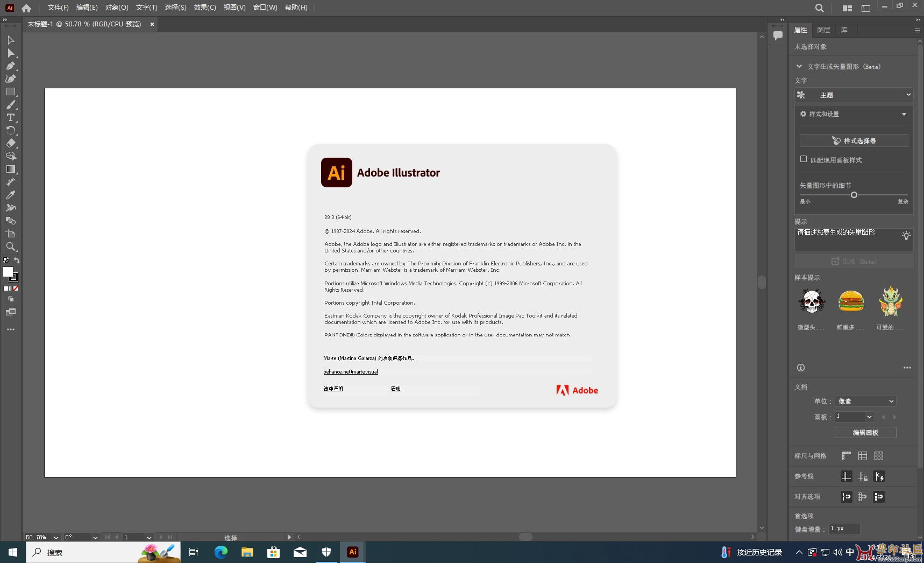This screenshot has height=563, width=924.
Task: Select the Paintbrush tool
Action: [x=10, y=105]
